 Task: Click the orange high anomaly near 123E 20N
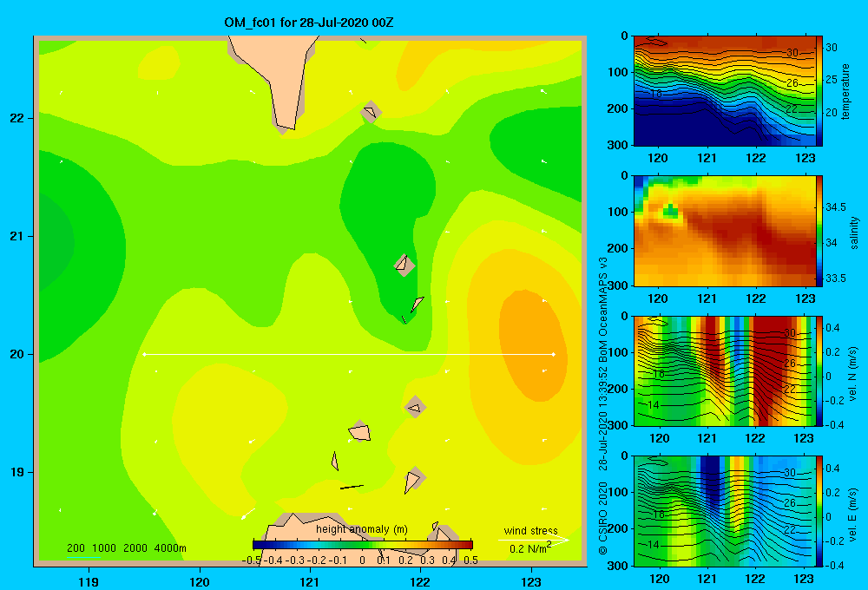pos(533,346)
